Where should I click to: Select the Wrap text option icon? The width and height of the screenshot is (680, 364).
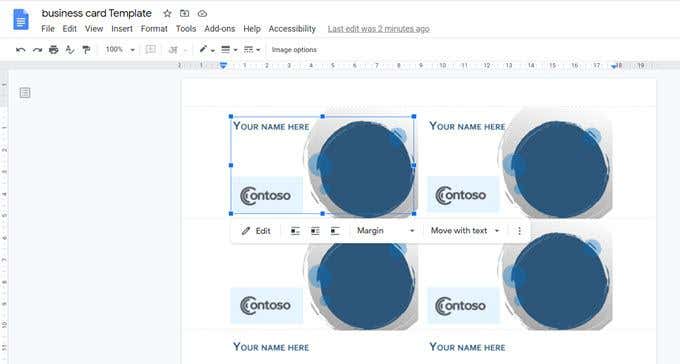click(x=315, y=231)
